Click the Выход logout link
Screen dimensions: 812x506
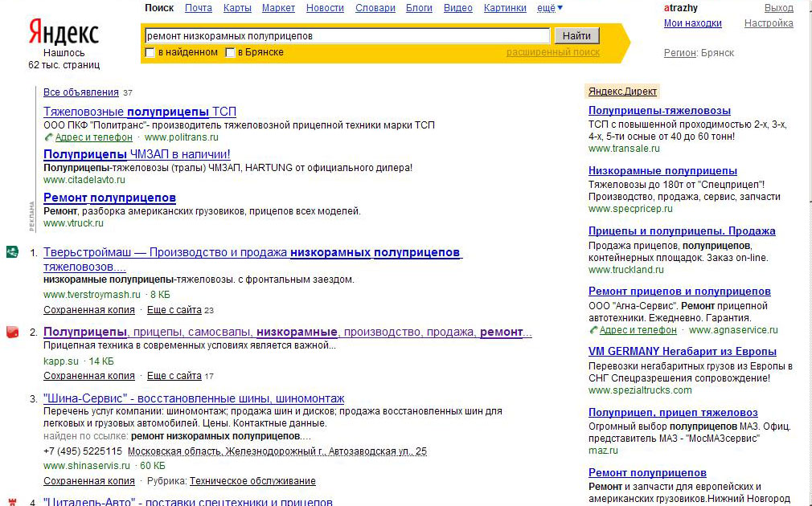779,8
